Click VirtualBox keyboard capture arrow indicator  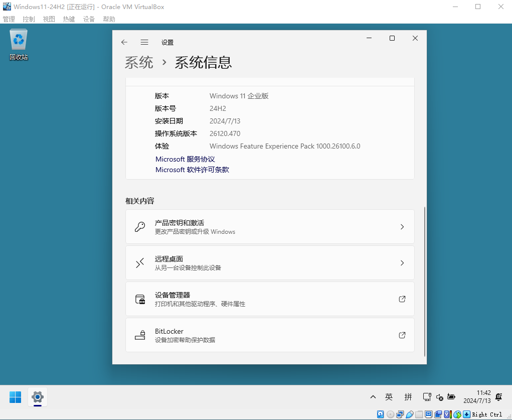tap(466, 414)
